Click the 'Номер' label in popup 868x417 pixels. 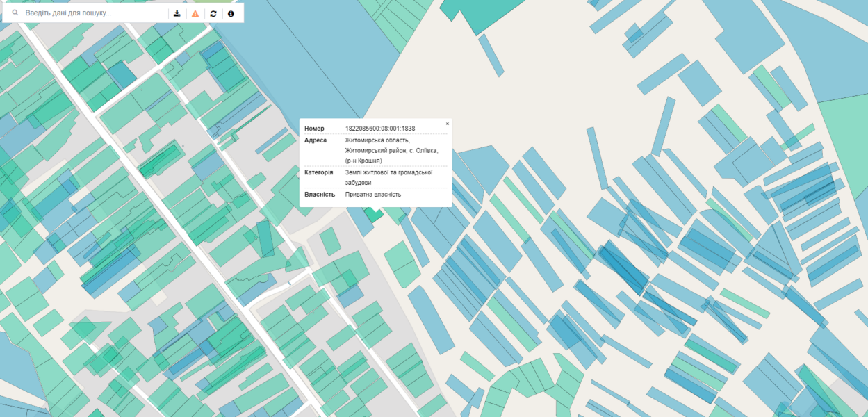coord(314,129)
